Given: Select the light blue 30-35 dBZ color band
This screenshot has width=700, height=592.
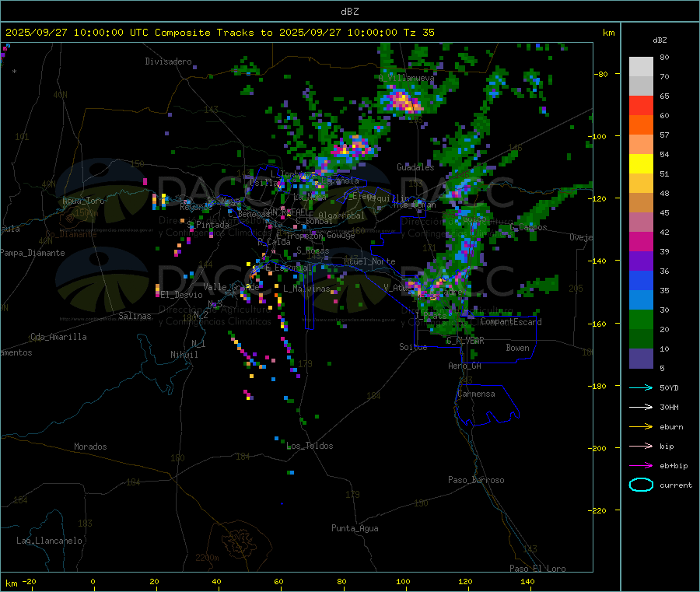Looking at the screenshot, I should pyautogui.click(x=641, y=300).
